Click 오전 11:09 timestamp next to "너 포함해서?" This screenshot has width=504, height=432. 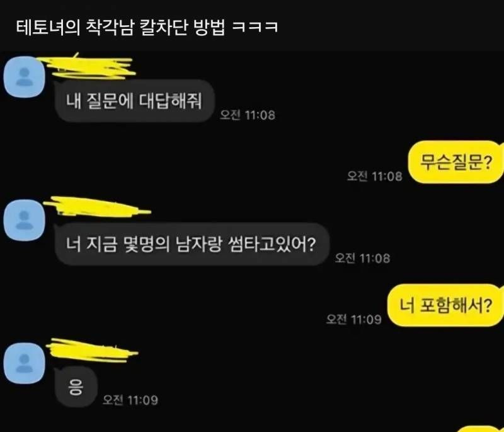[x=354, y=319]
